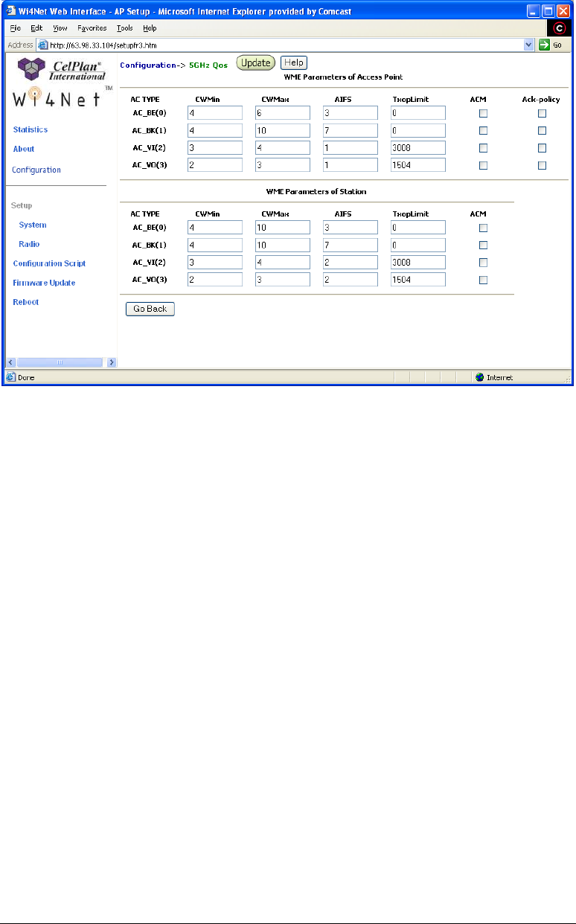Click Access Point AC_VO(3) TxopLimit field
This screenshot has height=924, width=576.
coord(418,165)
